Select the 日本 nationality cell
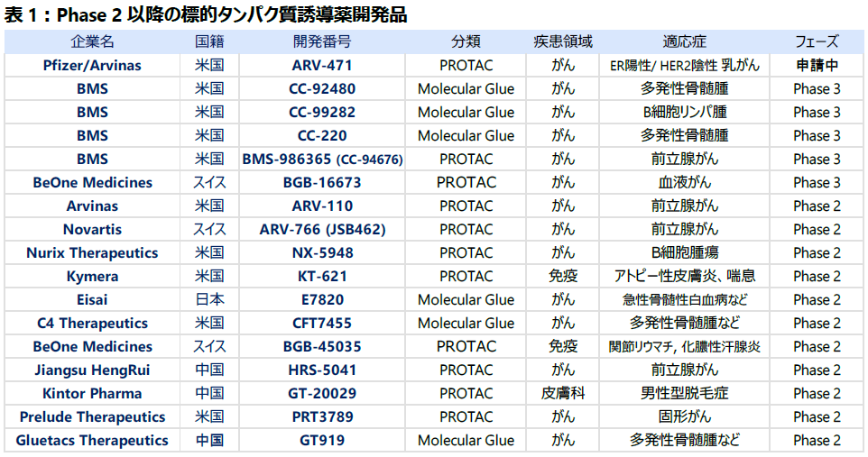The width and height of the screenshot is (868, 457). (209, 300)
